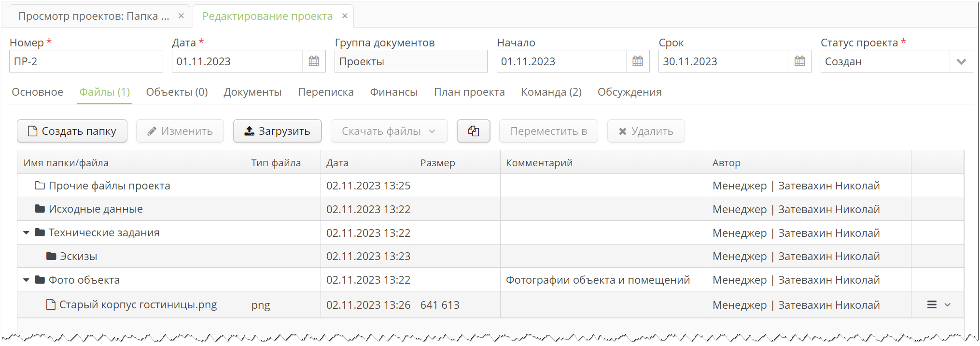
Task: Click the hamburger menu icon in file row
Action: [932, 305]
